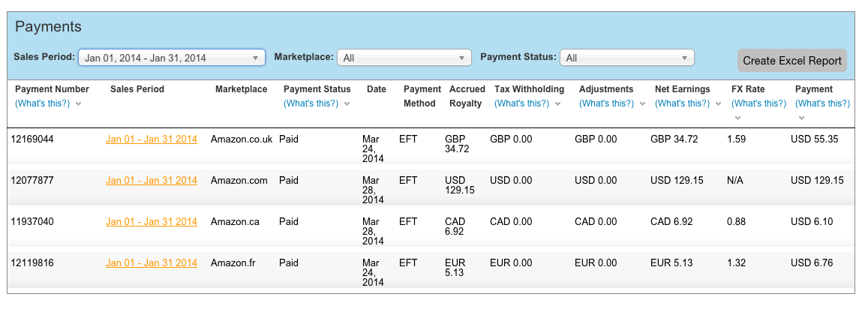The height and width of the screenshot is (312, 868).
Task: Open What's this link under FX Rate
Action: tap(759, 103)
